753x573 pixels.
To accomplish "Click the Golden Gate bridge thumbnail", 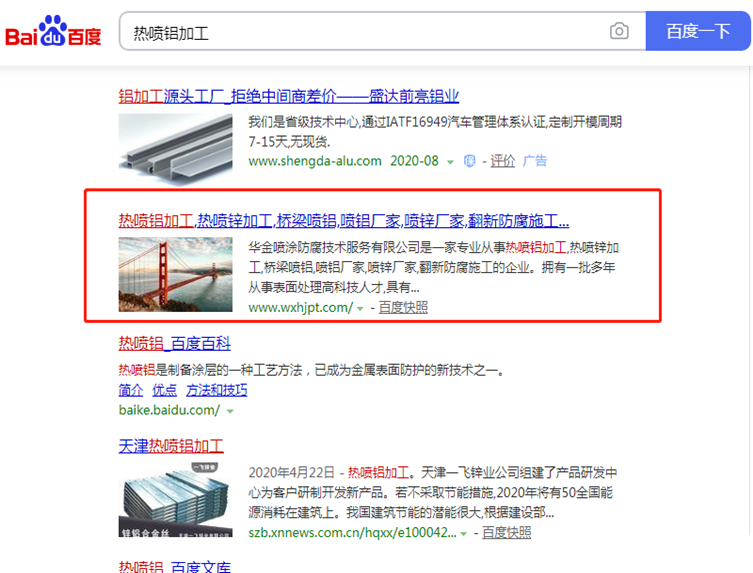I will point(175,274).
